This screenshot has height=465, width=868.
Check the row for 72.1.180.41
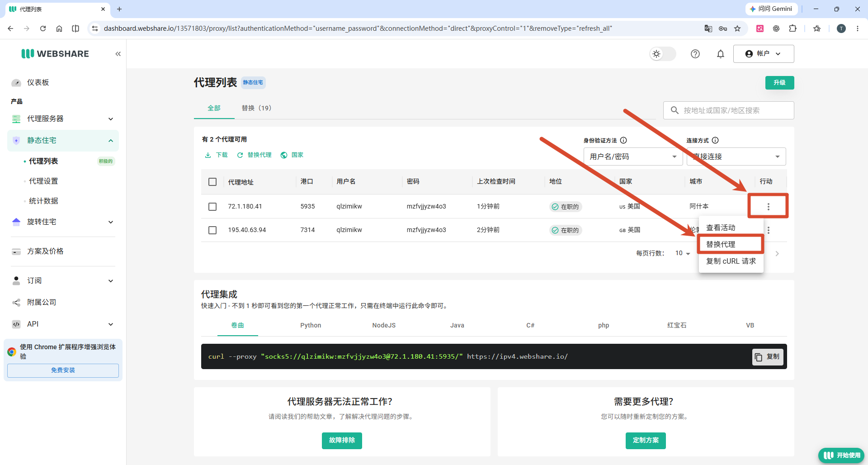pos(212,207)
